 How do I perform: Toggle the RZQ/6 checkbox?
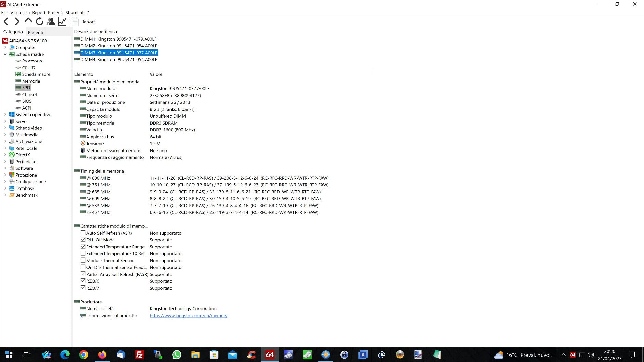[83, 281]
